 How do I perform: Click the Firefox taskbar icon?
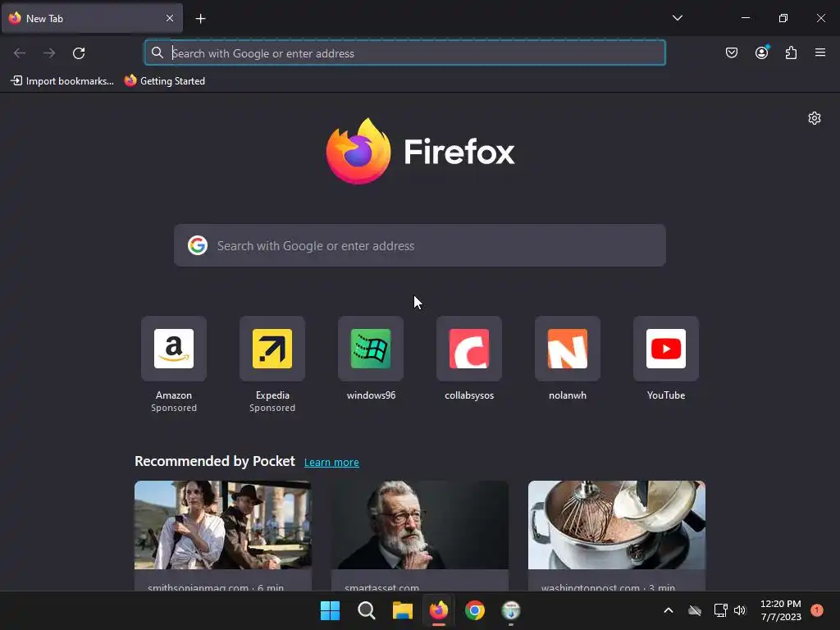(x=439, y=610)
